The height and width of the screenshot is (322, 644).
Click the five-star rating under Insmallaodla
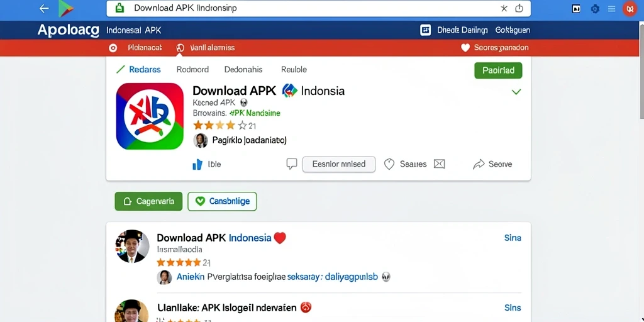tap(184, 262)
